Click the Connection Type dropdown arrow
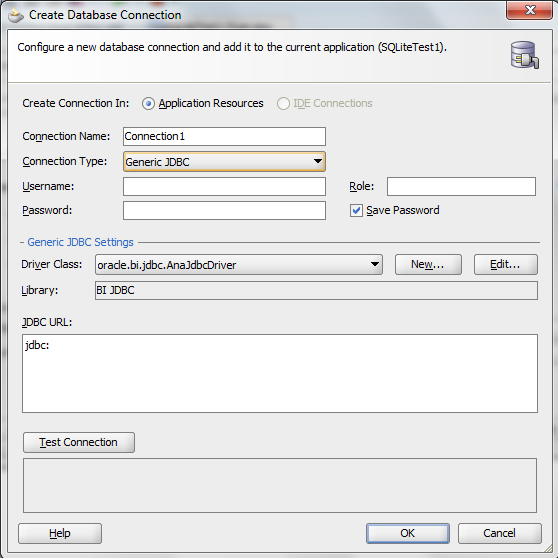The image size is (558, 558). click(x=317, y=161)
